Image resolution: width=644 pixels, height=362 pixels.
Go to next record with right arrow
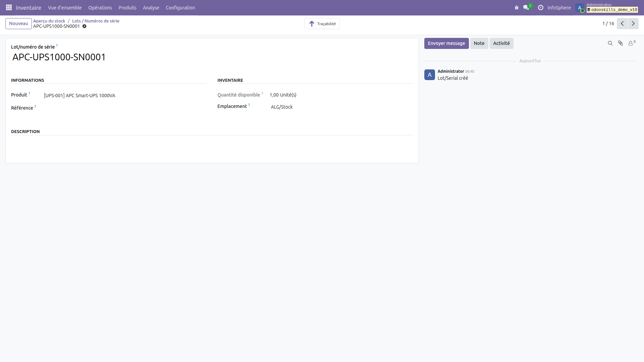pyautogui.click(x=633, y=23)
